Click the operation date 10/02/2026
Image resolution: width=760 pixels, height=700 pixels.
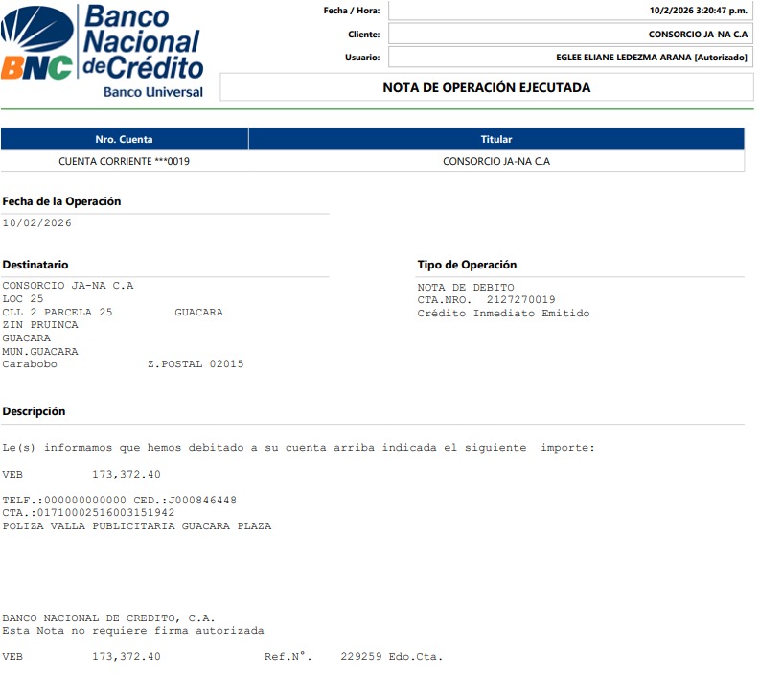(36, 223)
